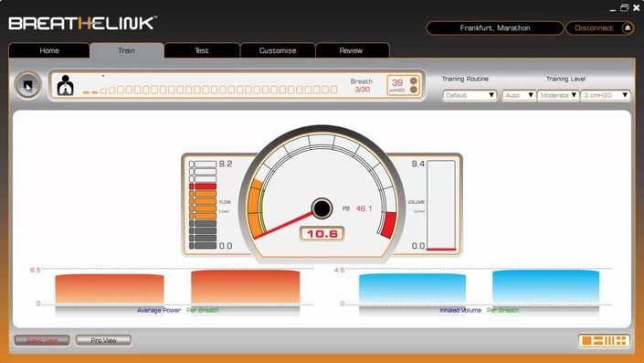Expand the Moderate training level dropdown
Image resolution: width=644 pixels, height=363 pixels.
point(558,95)
